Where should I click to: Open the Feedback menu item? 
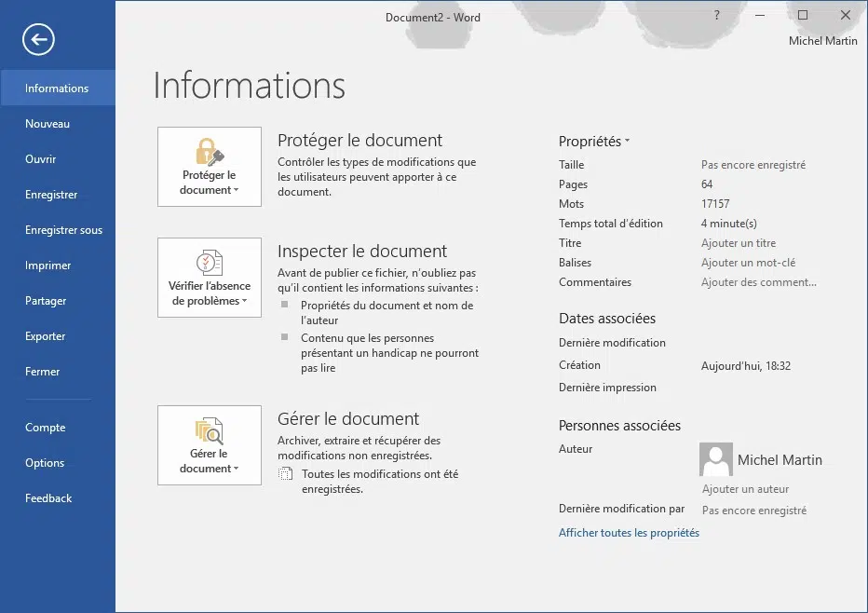coord(58,498)
